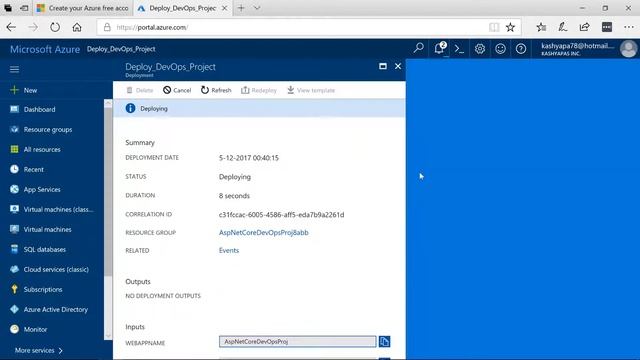This screenshot has height=360, width=640.
Task: Close the Deploy_DevOps_Project browser tab
Action: [224, 8]
